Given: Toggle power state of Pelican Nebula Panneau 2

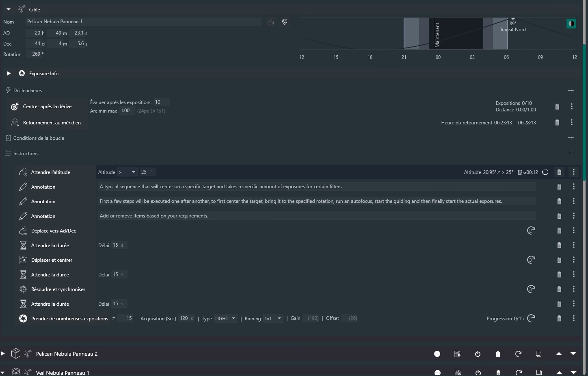Looking at the screenshot, I should 478,354.
